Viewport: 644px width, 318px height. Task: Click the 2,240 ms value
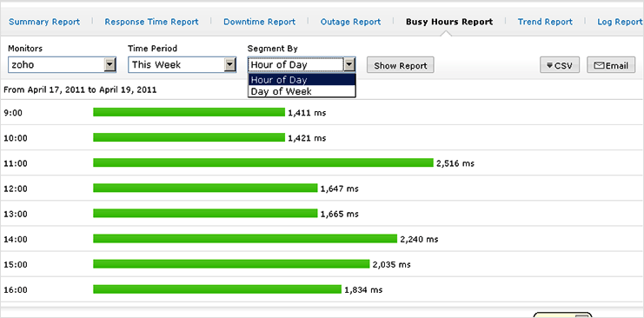pyautogui.click(x=420, y=240)
